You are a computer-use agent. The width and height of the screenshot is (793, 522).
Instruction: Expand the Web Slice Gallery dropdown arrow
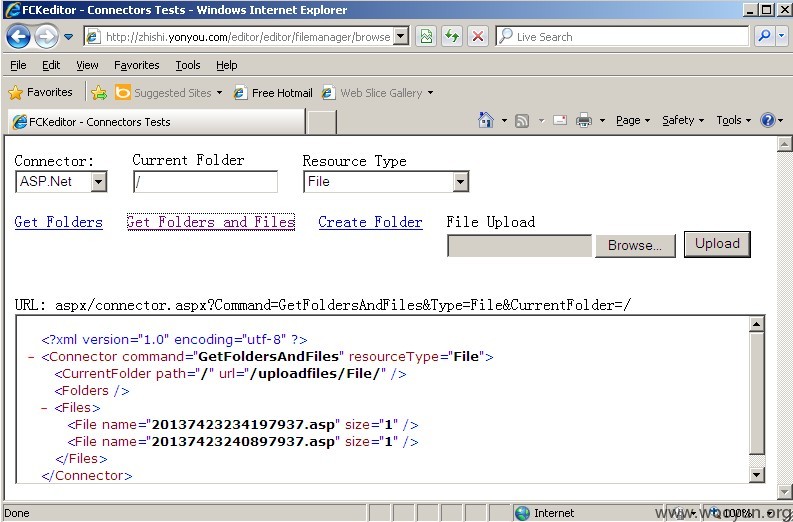pyautogui.click(x=430, y=93)
